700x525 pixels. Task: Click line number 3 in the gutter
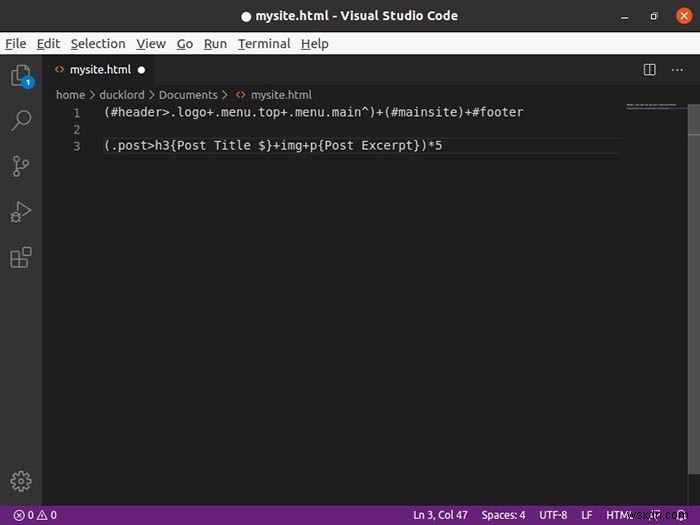click(77, 146)
